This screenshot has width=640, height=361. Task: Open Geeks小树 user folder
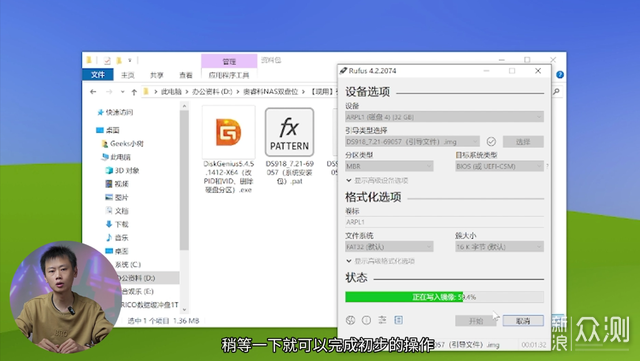[122, 144]
